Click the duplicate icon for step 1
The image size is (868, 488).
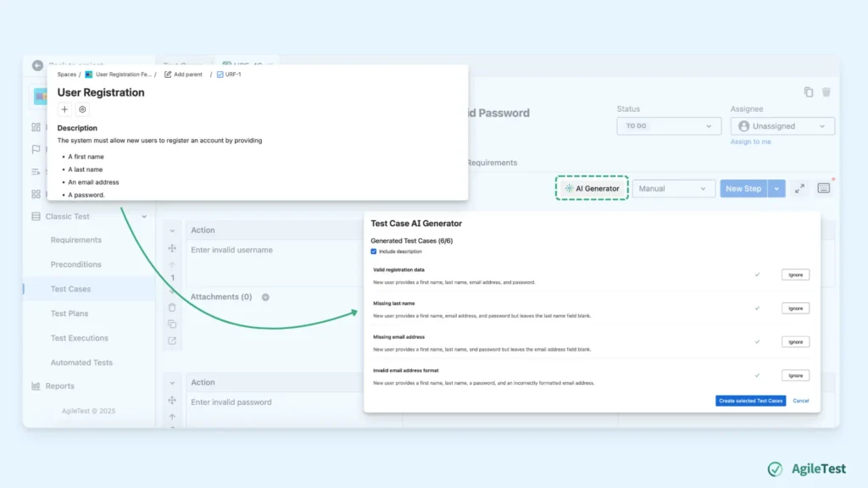(x=172, y=324)
